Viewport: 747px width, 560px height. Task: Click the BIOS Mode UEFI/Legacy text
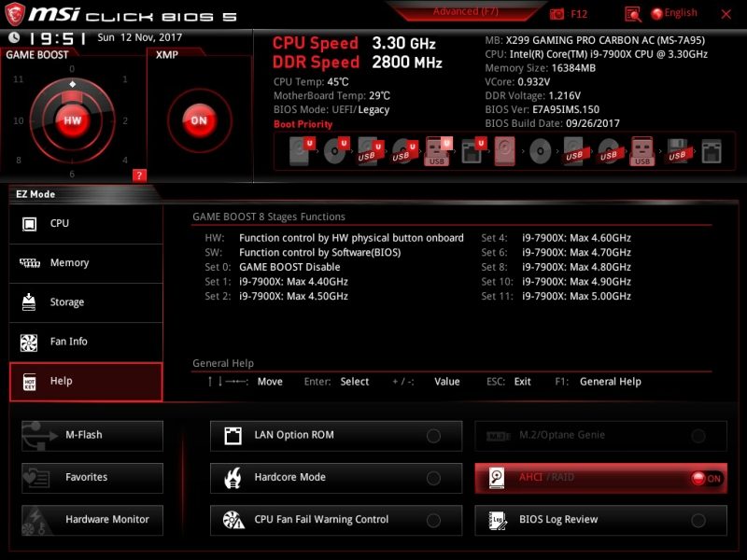pyautogui.click(x=331, y=109)
